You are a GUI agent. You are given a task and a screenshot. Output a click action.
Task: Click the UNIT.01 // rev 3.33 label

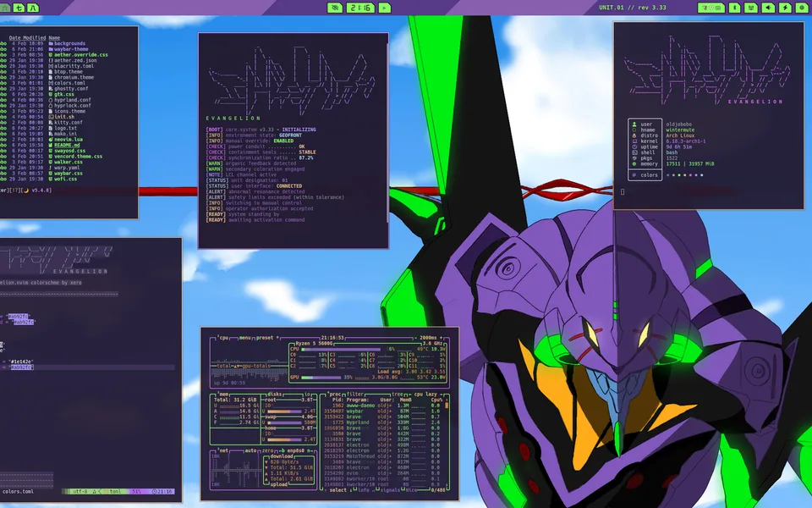tap(633, 8)
